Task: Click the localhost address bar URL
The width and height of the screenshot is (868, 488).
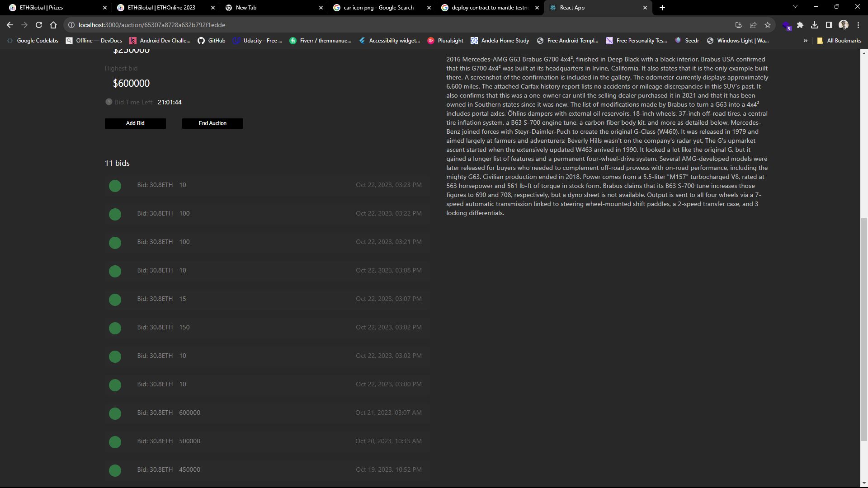Action: click(151, 25)
